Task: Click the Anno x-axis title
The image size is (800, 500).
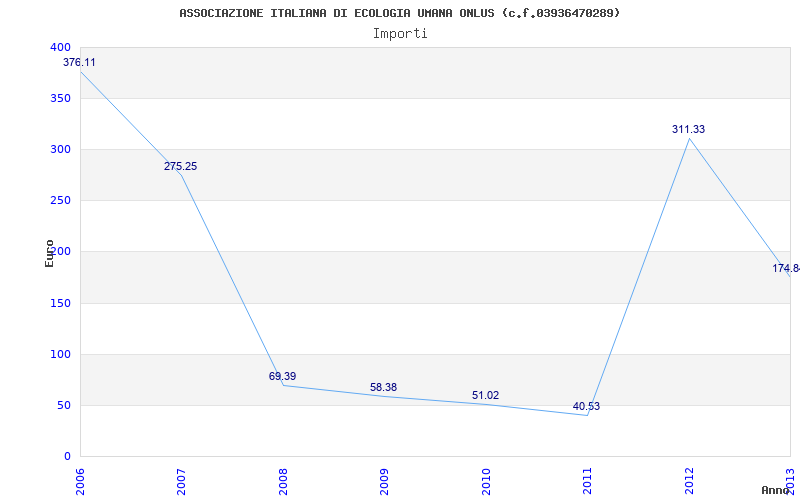Action: coord(775,490)
